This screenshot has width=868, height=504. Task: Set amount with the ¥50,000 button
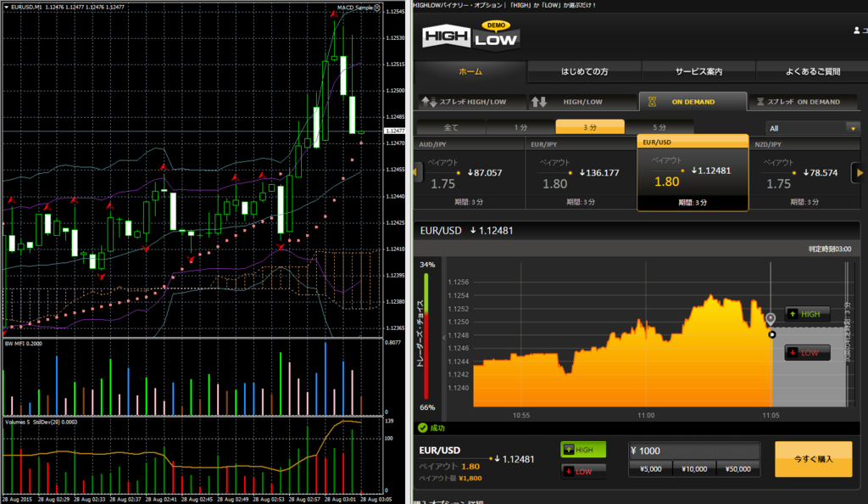point(738,469)
